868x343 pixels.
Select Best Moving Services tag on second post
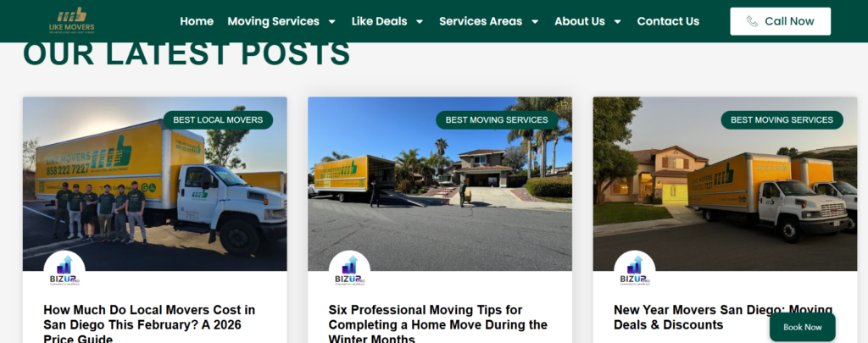pyautogui.click(x=497, y=120)
